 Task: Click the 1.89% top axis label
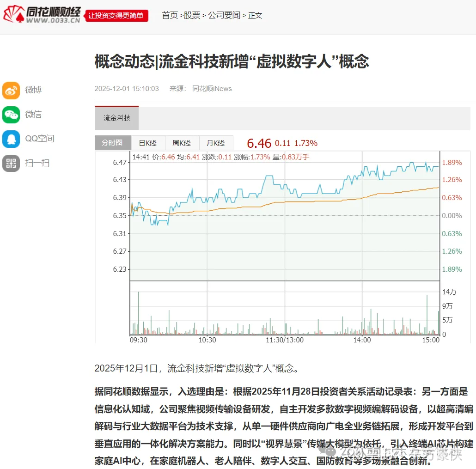(x=452, y=163)
